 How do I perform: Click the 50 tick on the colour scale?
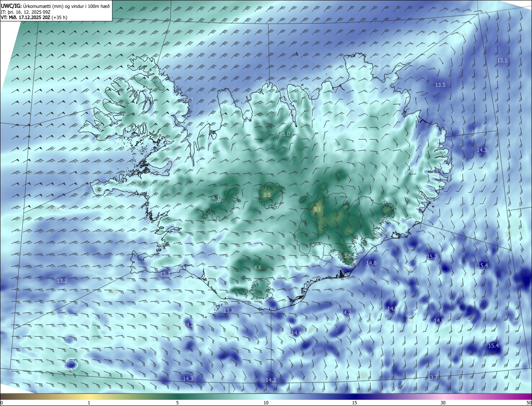pos(529,403)
